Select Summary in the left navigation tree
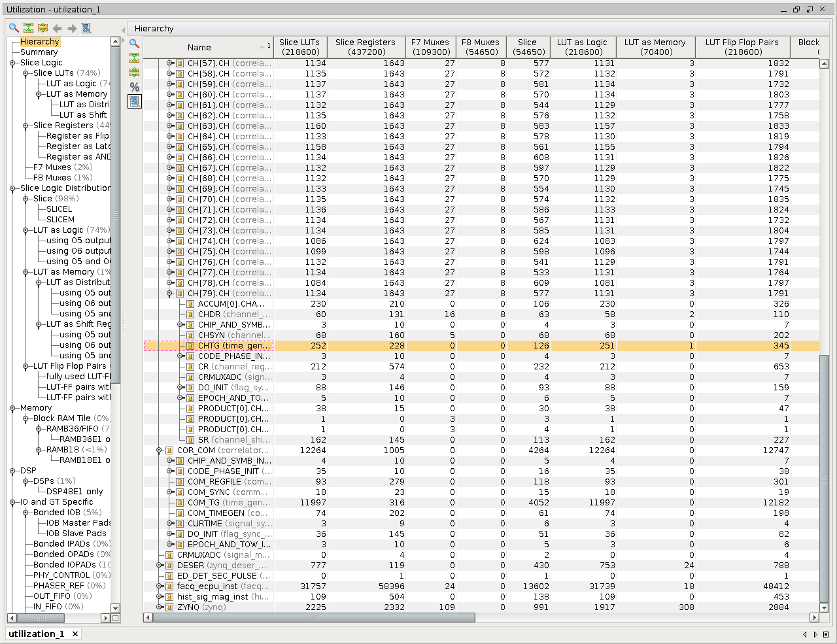The height and width of the screenshot is (644, 837). tap(39, 52)
